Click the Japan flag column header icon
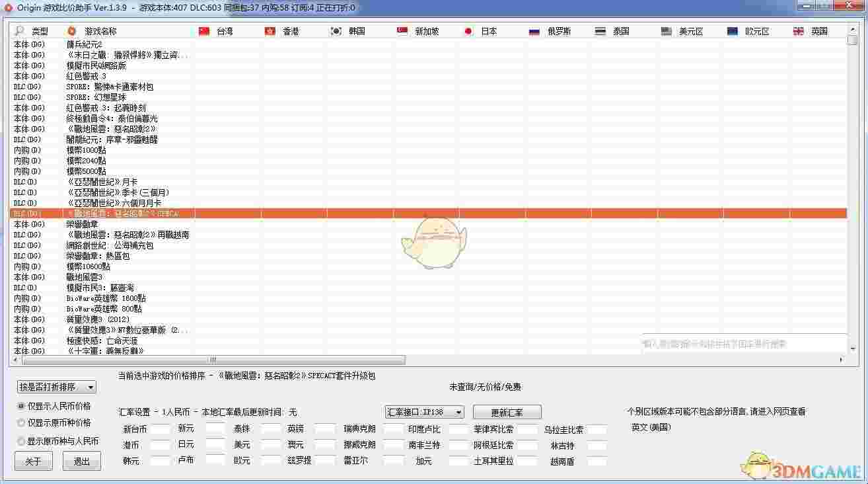The width and height of the screenshot is (868, 484). click(468, 30)
